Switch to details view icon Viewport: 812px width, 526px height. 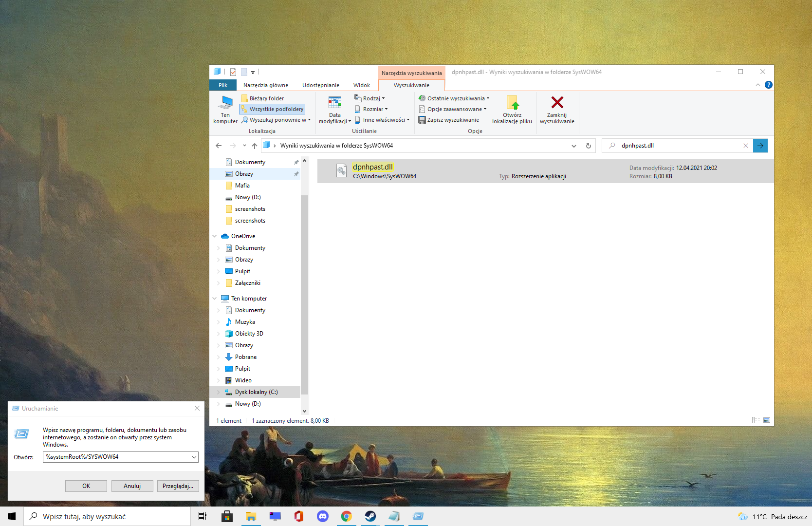pos(756,420)
